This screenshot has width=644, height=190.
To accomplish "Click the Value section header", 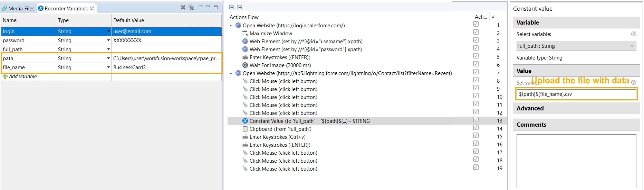I will (x=576, y=71).
